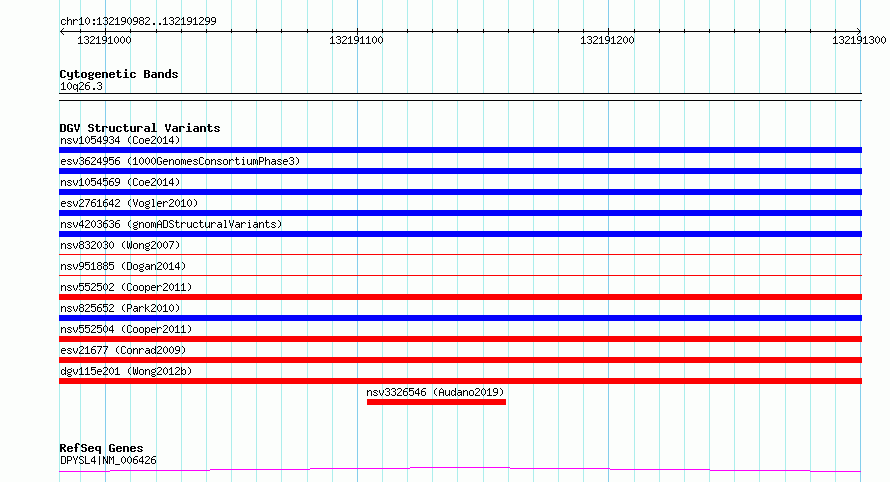Image resolution: width=890 pixels, height=482 pixels.
Task: Click the red bar under nsv552502
Action: coord(460,297)
